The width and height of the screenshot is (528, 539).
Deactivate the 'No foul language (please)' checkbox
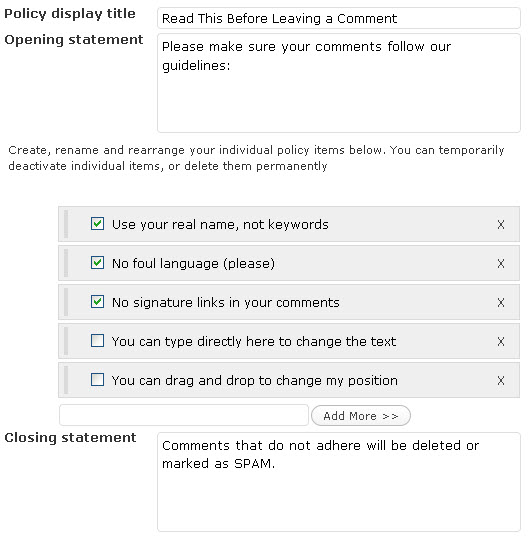97,263
